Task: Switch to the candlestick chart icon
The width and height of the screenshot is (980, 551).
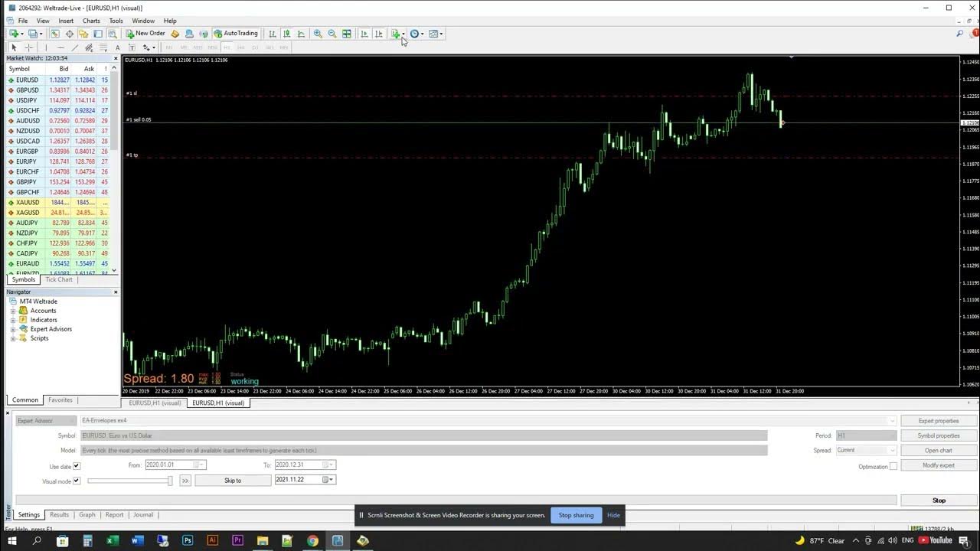Action: [286, 34]
